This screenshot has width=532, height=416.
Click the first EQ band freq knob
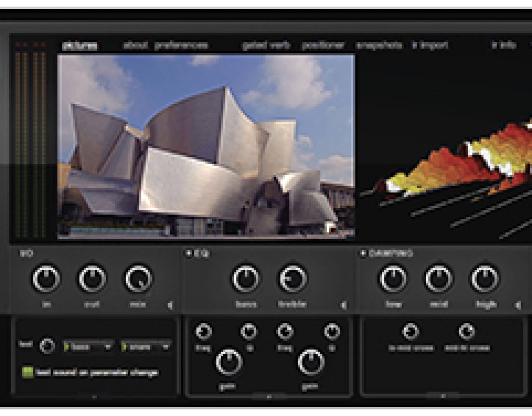(204, 331)
